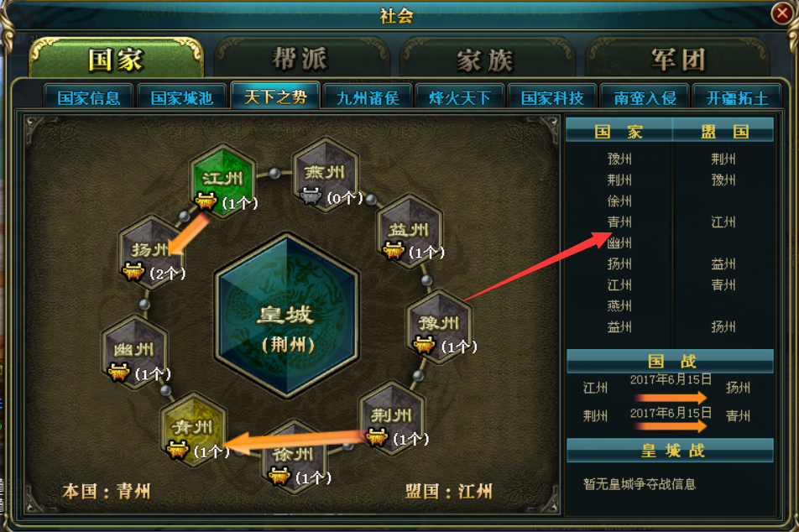Select the yellow 青州 hexagon
799x532 pixels.
pyautogui.click(x=193, y=430)
